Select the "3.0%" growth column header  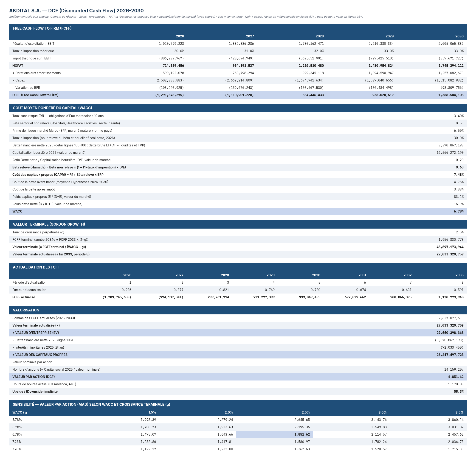[x=383, y=412]
